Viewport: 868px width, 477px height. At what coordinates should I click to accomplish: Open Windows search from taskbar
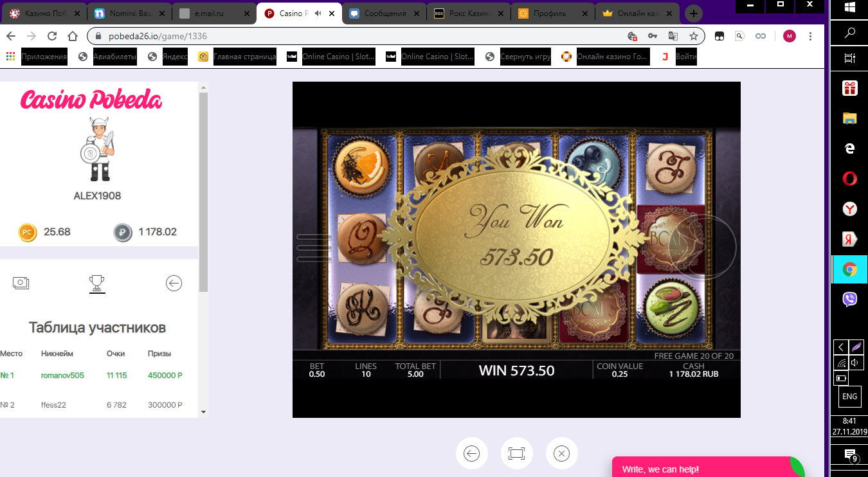(x=850, y=33)
